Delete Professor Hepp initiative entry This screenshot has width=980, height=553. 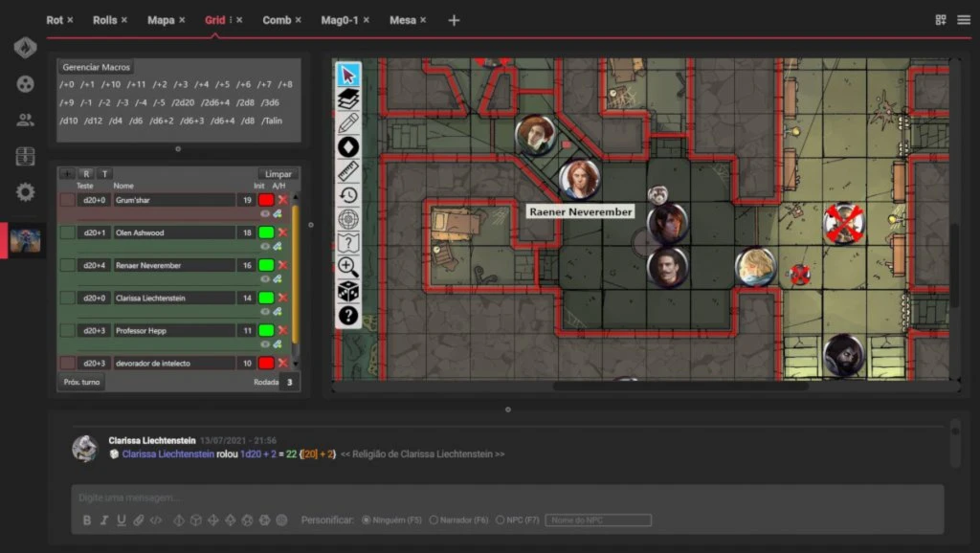coord(282,330)
